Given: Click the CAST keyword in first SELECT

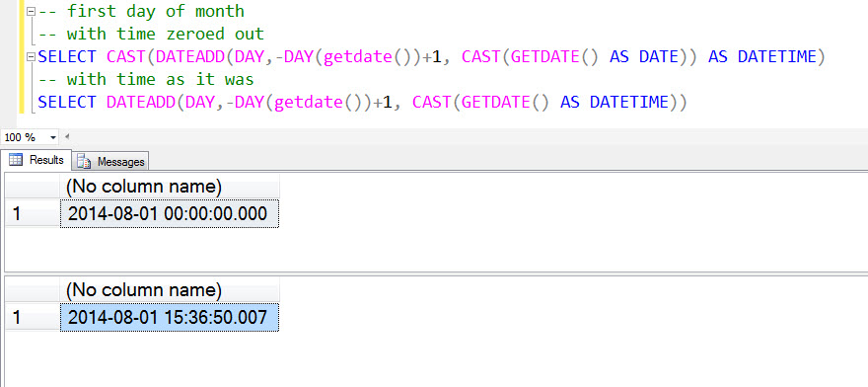Looking at the screenshot, I should (x=126, y=56).
